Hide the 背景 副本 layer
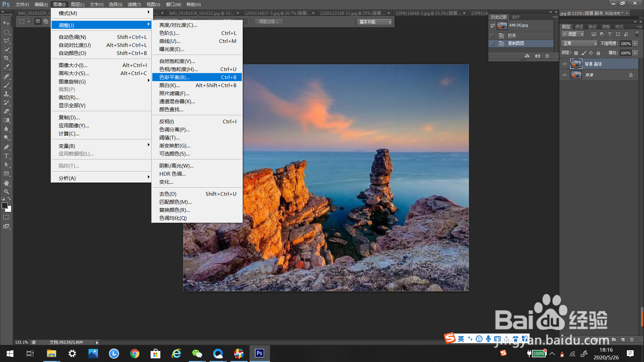Screen dimensions: 644x362 [565, 64]
